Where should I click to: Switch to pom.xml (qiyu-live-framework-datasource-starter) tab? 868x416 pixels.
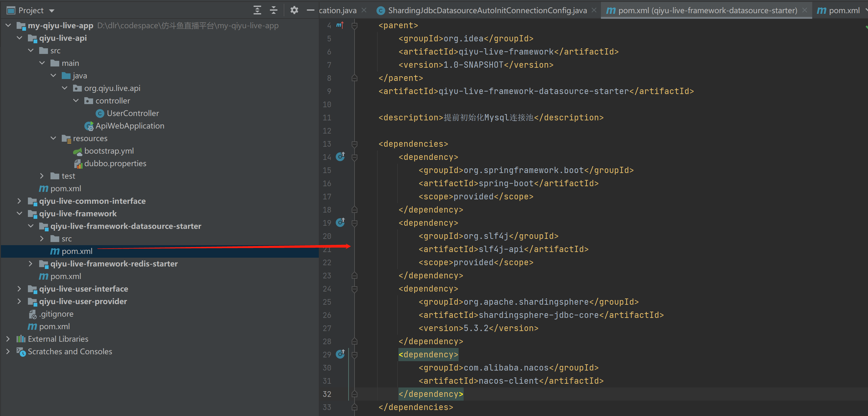click(x=707, y=10)
